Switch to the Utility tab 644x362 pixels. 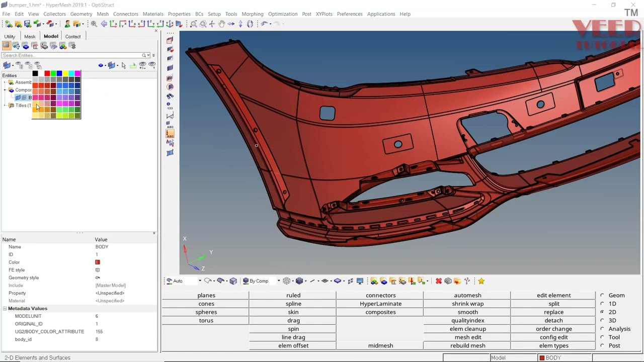click(10, 36)
